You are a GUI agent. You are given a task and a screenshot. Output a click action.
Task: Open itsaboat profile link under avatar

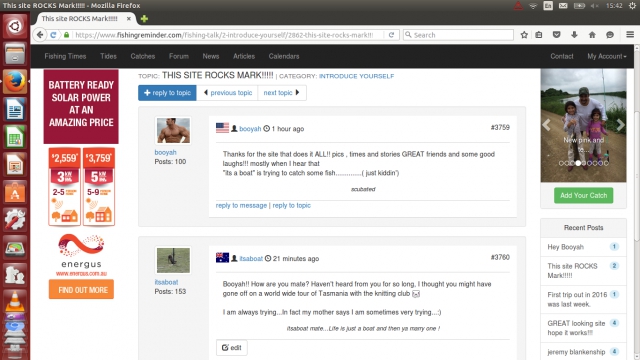click(166, 282)
